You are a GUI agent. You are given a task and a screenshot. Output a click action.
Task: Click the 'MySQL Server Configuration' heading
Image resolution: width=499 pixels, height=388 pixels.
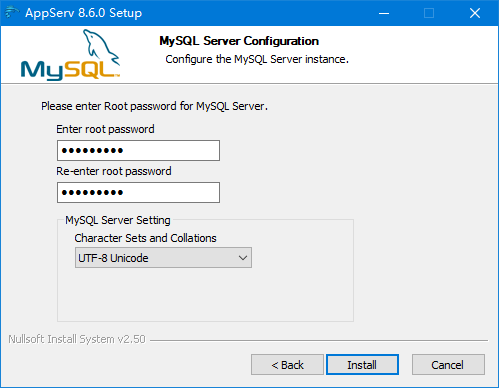(239, 41)
